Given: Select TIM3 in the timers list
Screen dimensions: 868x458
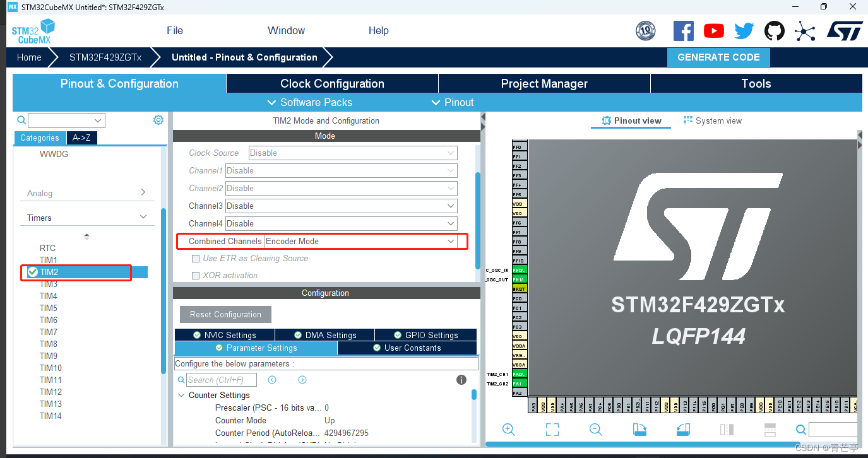Looking at the screenshot, I should click(x=49, y=284).
